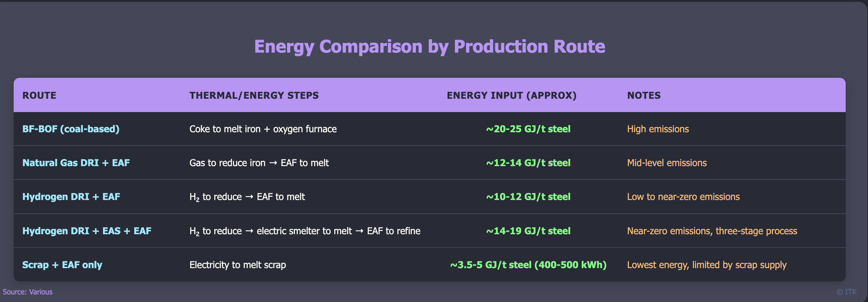Click the ENERGY INPUT (APPROX) header

pos(511,96)
